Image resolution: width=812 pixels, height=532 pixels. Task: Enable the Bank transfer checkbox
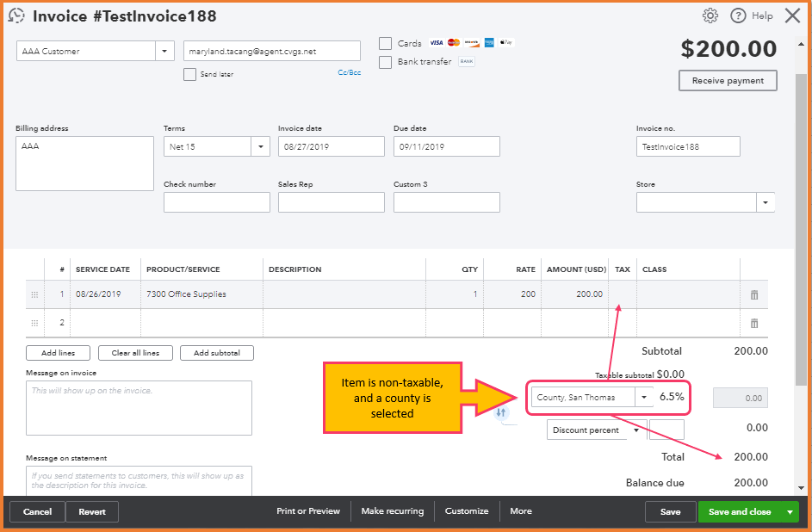tap(385, 62)
